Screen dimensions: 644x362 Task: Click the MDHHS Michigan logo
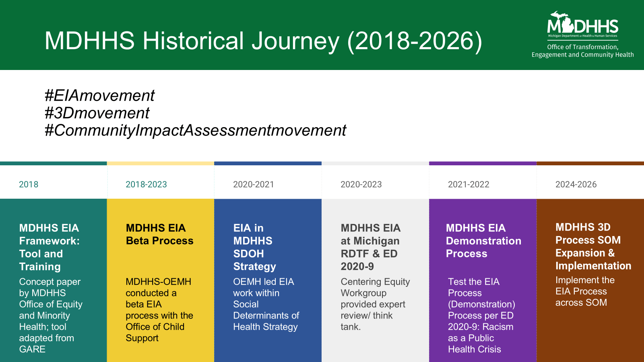(582, 25)
